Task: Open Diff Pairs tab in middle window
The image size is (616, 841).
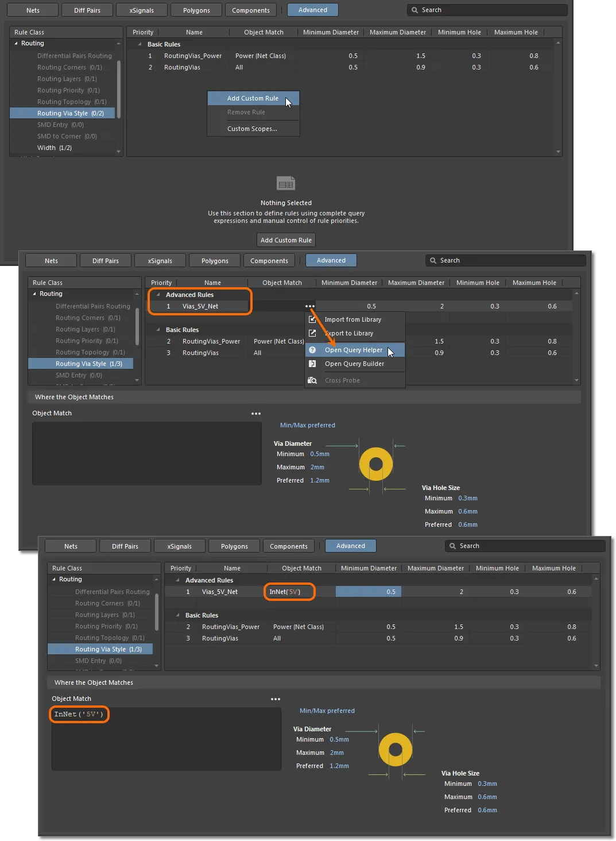Action: [x=106, y=261]
